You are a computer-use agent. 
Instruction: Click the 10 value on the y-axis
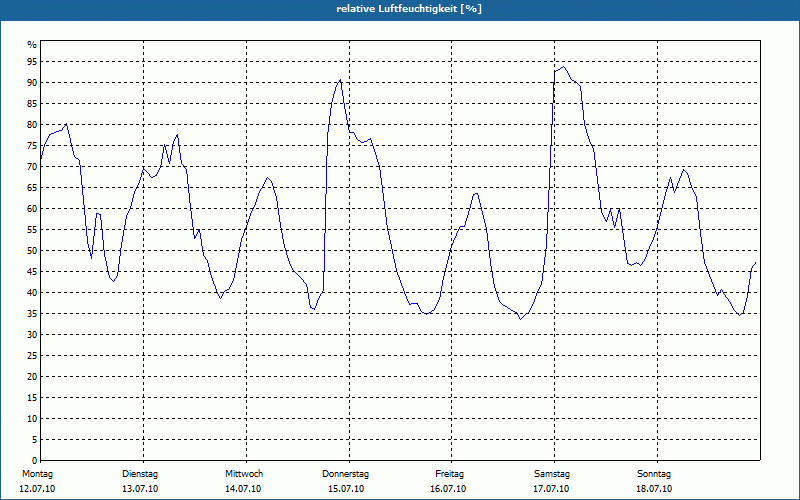pos(32,418)
